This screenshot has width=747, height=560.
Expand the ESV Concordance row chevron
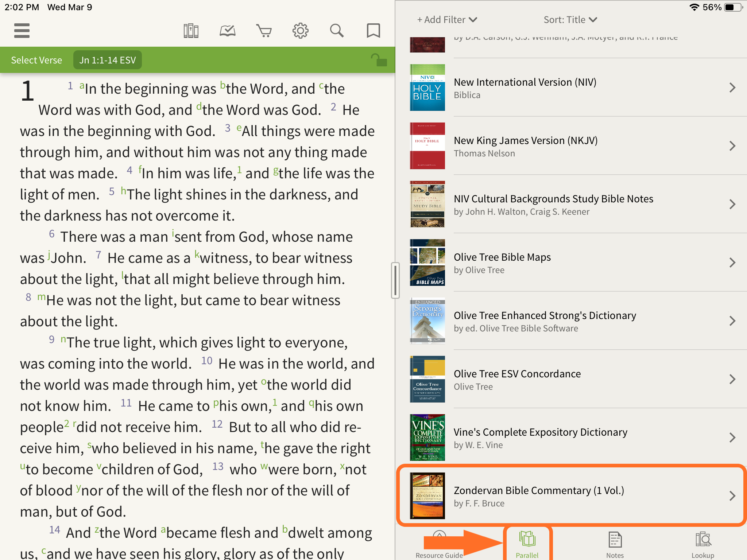732,379
